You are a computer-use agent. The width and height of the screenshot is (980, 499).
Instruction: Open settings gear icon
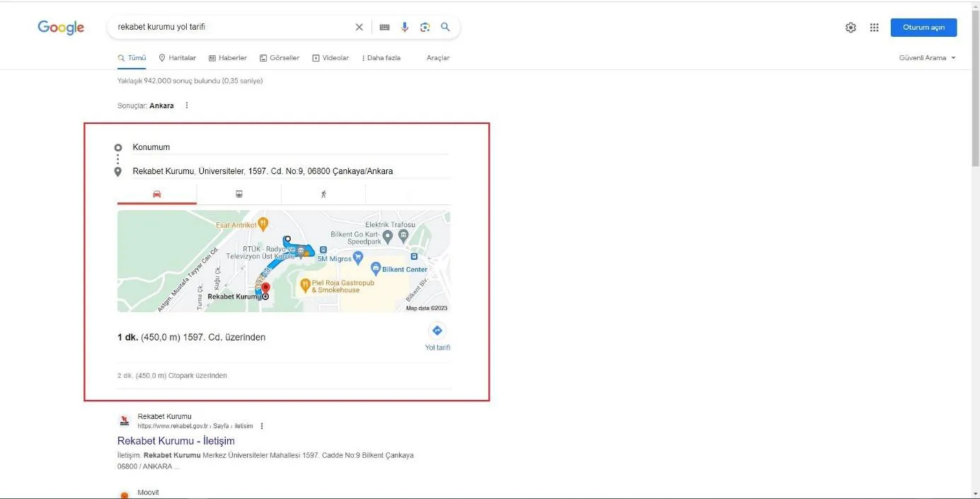pyautogui.click(x=851, y=28)
